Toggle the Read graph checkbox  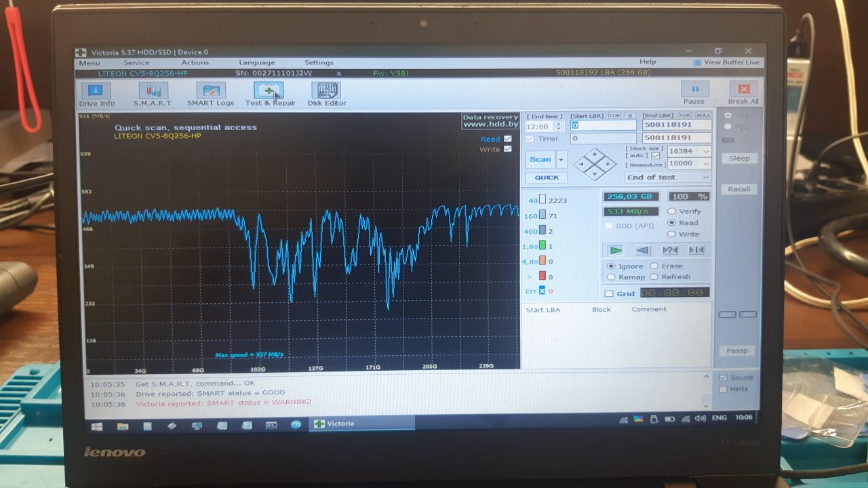(x=508, y=139)
